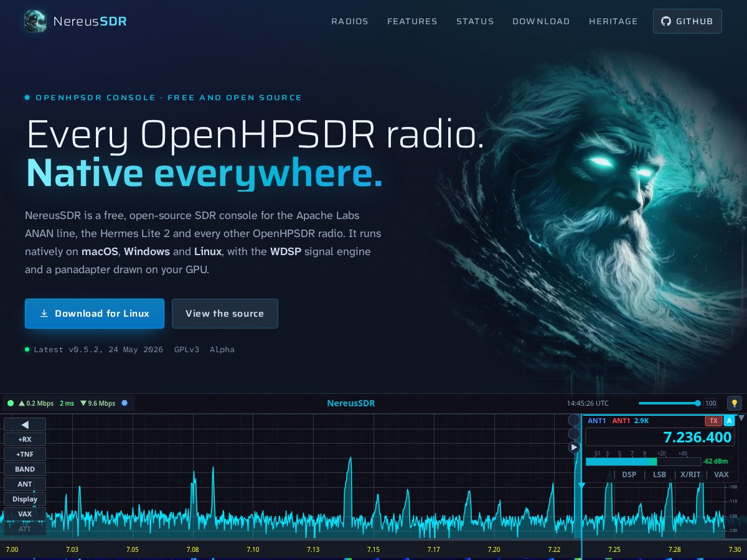The width and height of the screenshot is (747, 560).
Task: Toggle the red TX button
Action: (x=713, y=421)
